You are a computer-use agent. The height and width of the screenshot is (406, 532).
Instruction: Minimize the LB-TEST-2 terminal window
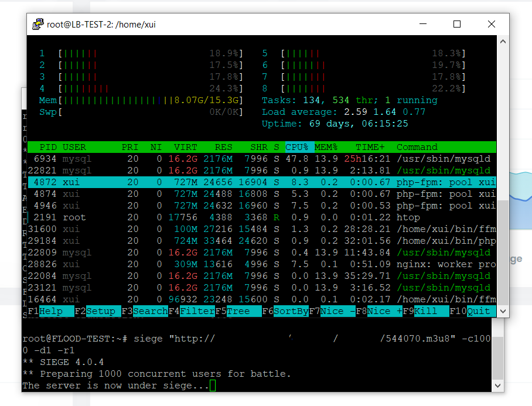[423, 24]
